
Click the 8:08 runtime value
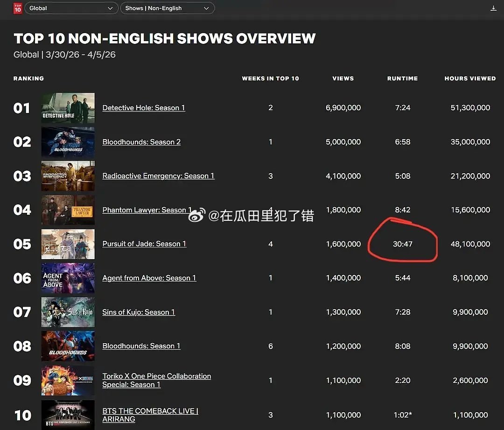point(402,346)
